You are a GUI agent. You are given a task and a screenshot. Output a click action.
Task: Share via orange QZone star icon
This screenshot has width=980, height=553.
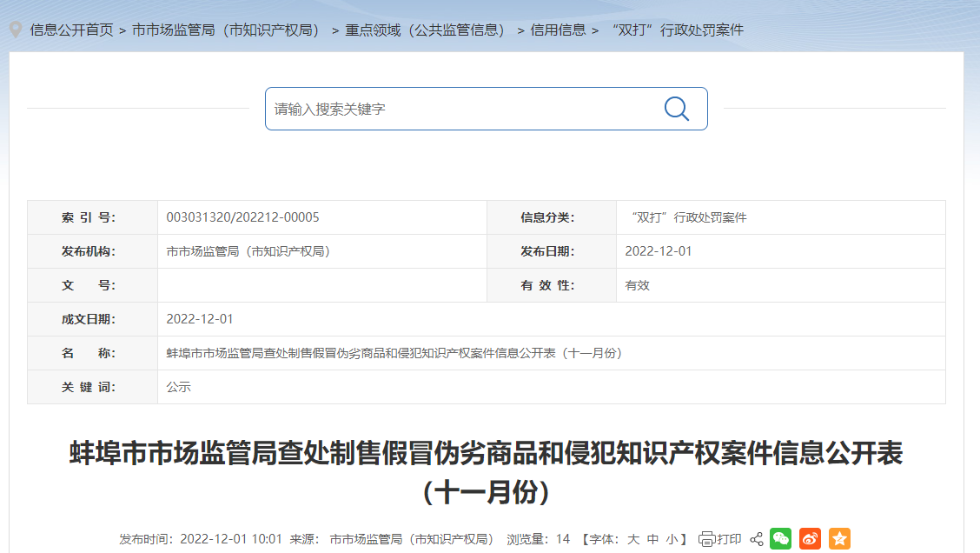pos(839,539)
